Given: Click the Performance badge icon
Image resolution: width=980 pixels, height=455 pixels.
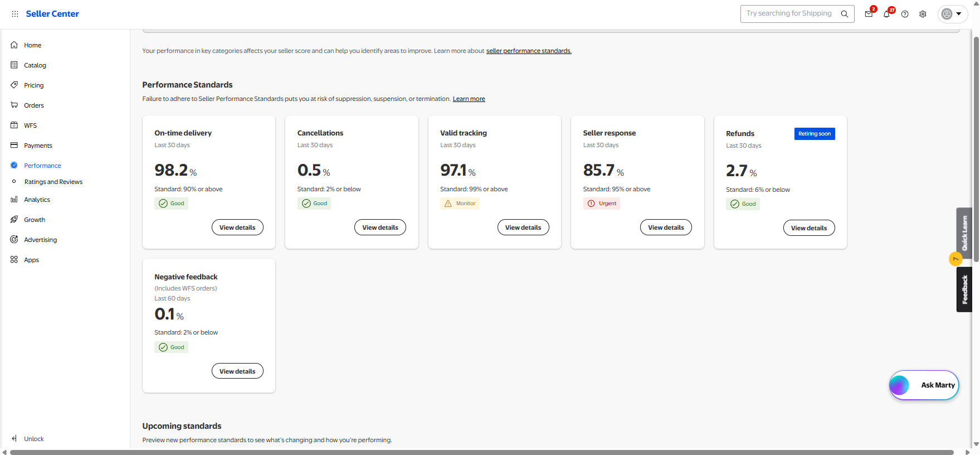Looking at the screenshot, I should point(14,166).
